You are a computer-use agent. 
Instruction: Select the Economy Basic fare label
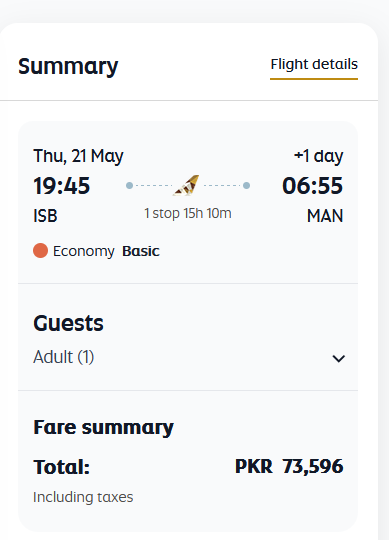(106, 251)
